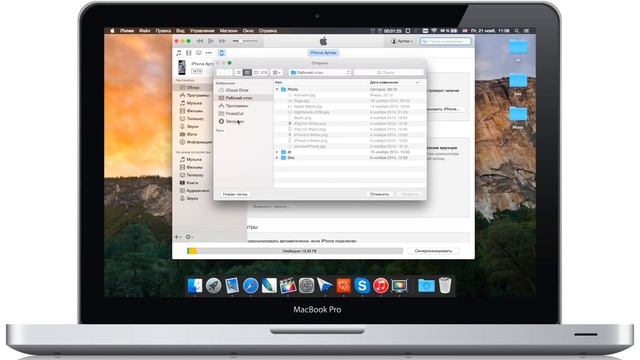The height and width of the screenshot is (360, 640).
Task: Open the gear menu below iTunes sidebar
Action: pos(189,237)
